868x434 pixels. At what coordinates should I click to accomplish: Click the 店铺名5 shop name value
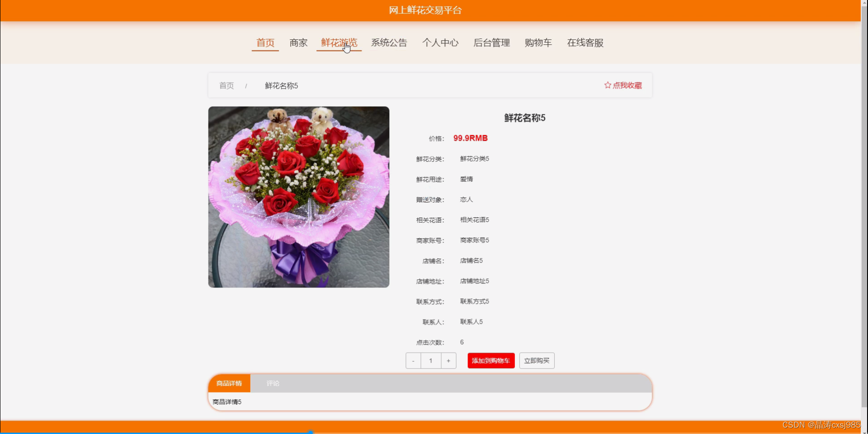pyautogui.click(x=472, y=260)
